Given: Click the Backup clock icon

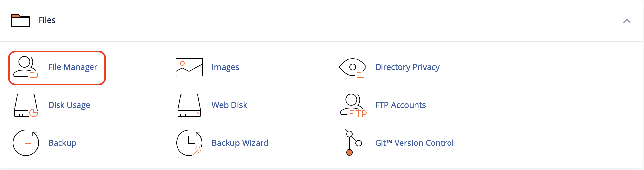Looking at the screenshot, I should [x=26, y=143].
